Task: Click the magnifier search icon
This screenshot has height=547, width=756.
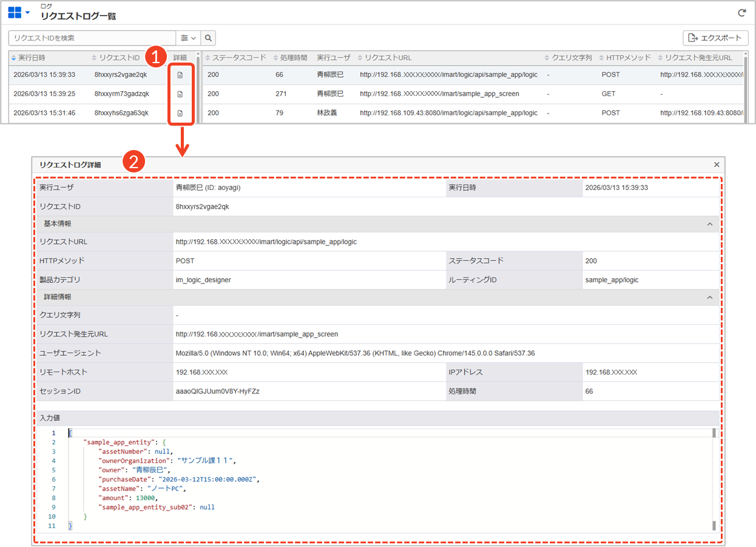Action: pyautogui.click(x=208, y=38)
